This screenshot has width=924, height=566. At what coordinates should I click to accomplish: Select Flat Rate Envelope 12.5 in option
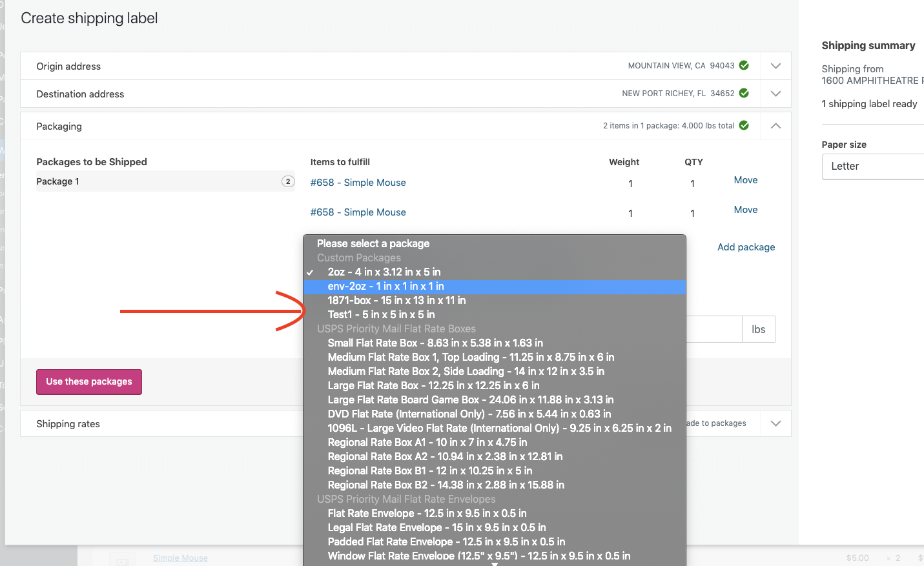[495, 513]
